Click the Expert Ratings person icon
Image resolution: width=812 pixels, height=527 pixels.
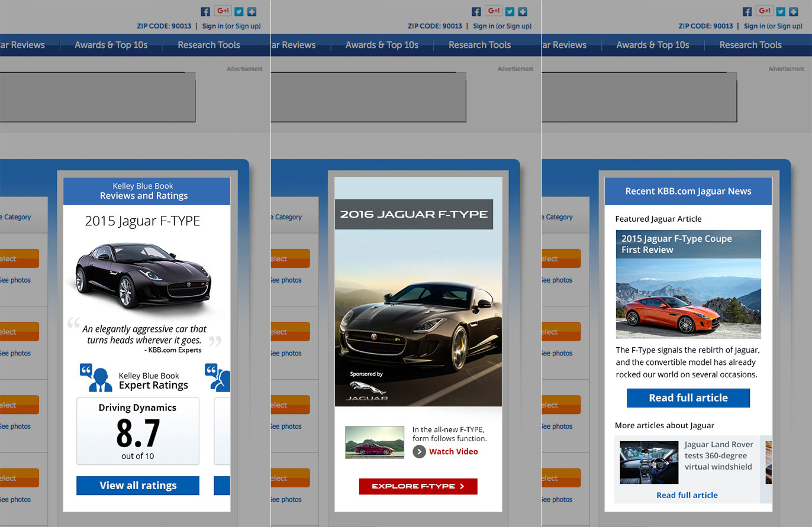coord(96,378)
